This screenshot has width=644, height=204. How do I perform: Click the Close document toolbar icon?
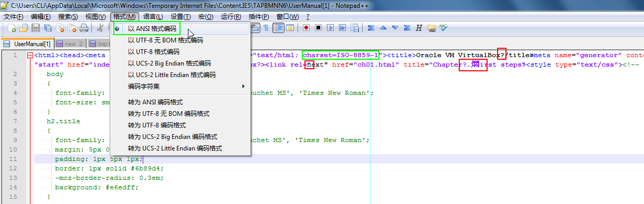tap(60, 28)
